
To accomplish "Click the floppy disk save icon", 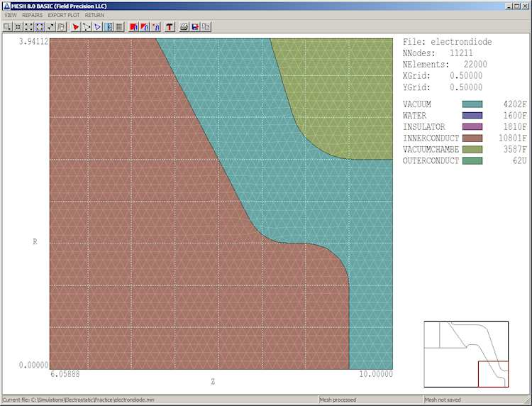I will pyautogui.click(x=194, y=27).
